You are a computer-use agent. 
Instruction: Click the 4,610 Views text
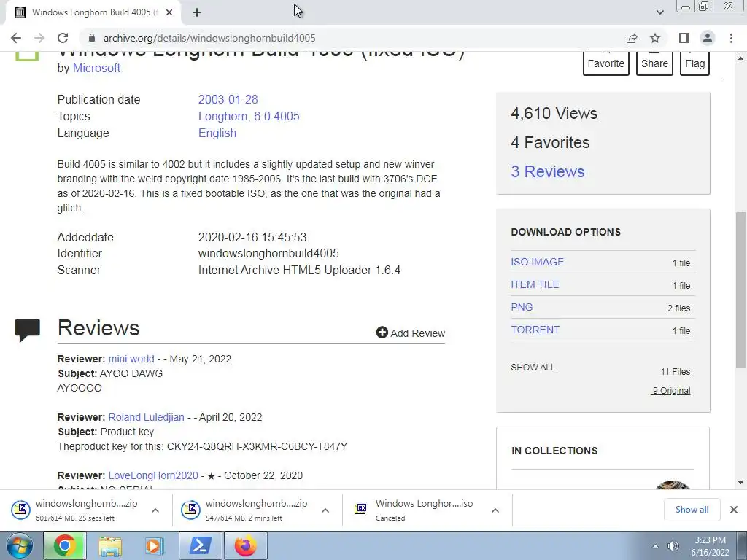[554, 113]
